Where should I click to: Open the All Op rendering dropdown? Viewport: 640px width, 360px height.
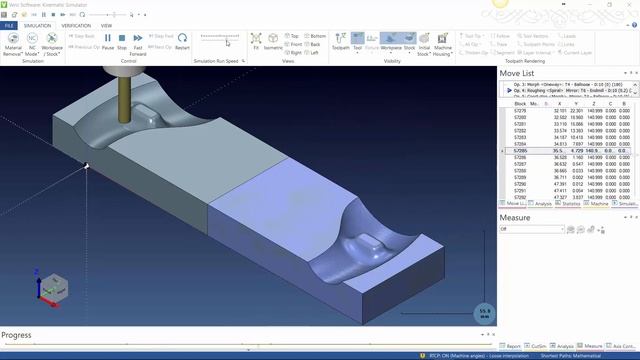click(x=470, y=44)
